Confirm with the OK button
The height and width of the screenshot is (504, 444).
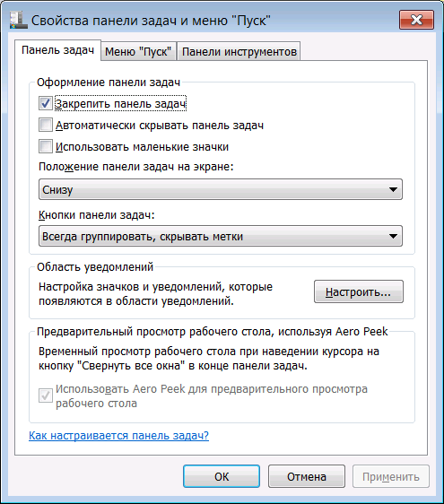[x=222, y=477]
